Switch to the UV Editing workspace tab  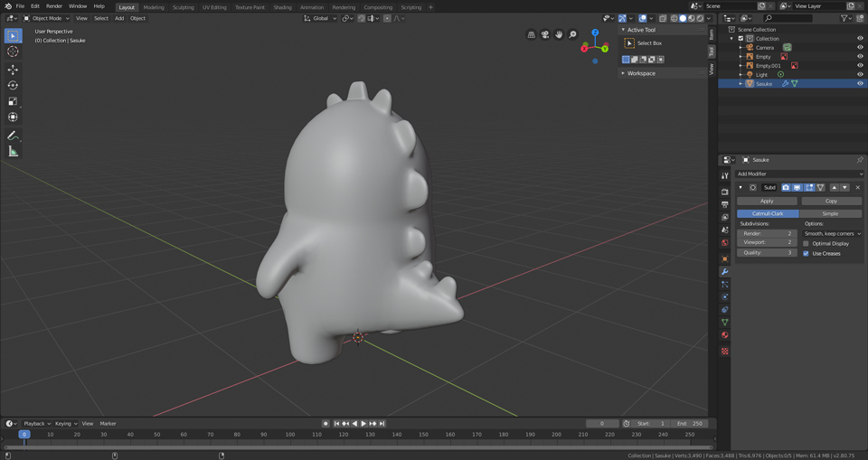(x=214, y=7)
